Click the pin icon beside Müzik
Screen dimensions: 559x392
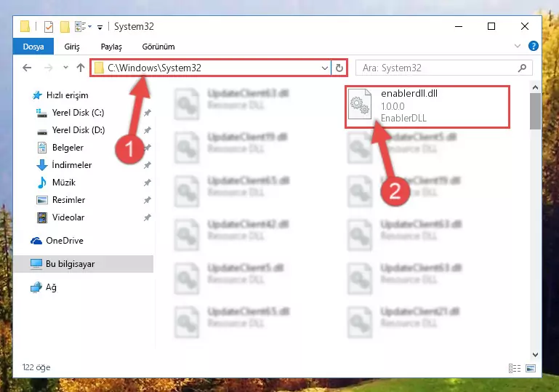tap(148, 183)
